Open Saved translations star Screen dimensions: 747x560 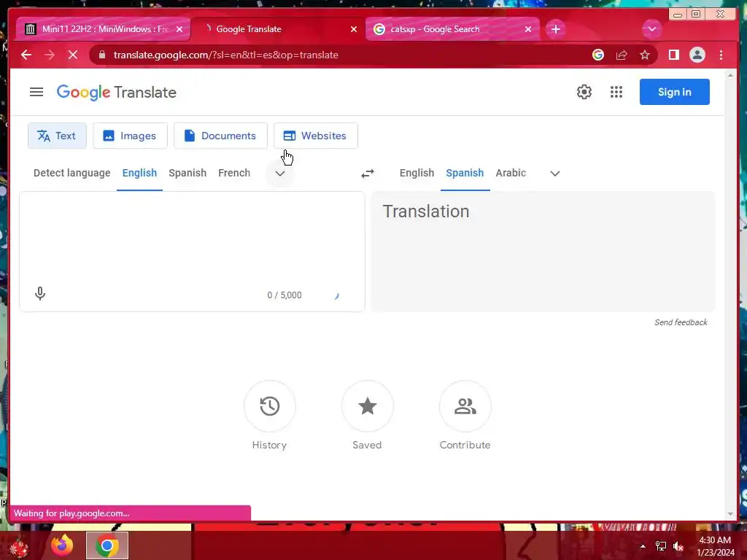pos(368,406)
